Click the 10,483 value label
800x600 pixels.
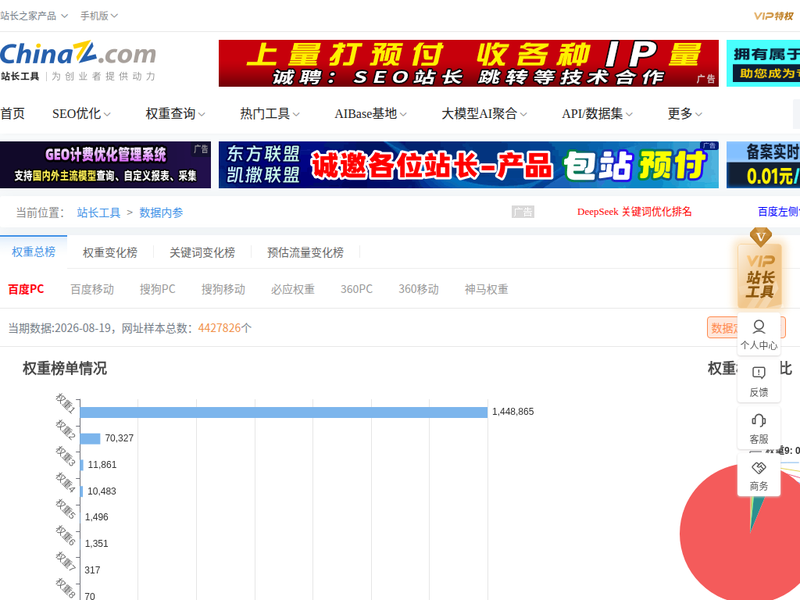(x=102, y=491)
